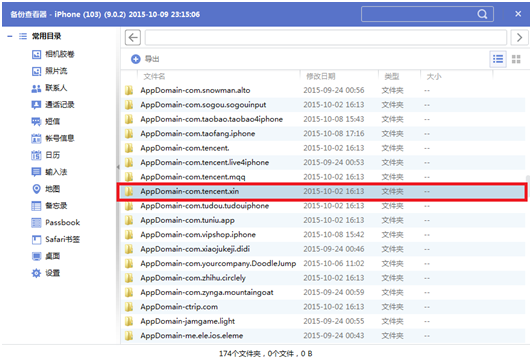Select AppDomain-me.ele.ios.eleme folder
532x363 pixels.
(x=323, y=336)
